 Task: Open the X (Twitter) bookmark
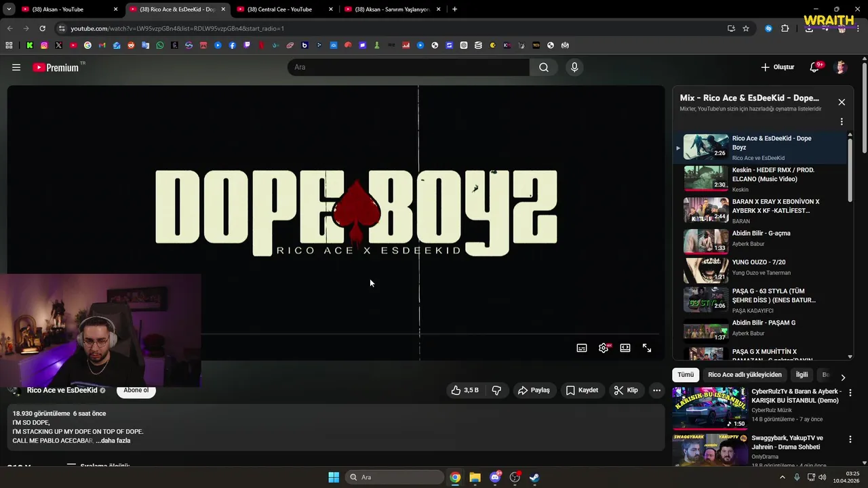point(58,45)
